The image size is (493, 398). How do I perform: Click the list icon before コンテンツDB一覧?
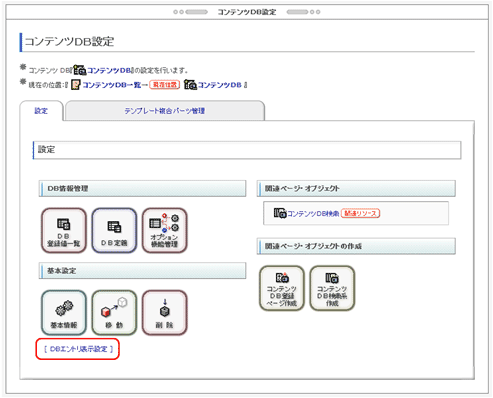point(76,85)
